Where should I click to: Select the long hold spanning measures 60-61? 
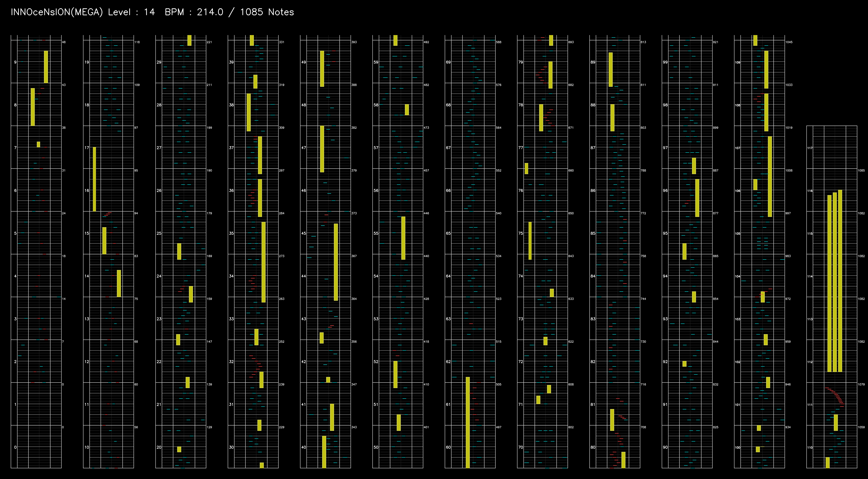[468, 422]
